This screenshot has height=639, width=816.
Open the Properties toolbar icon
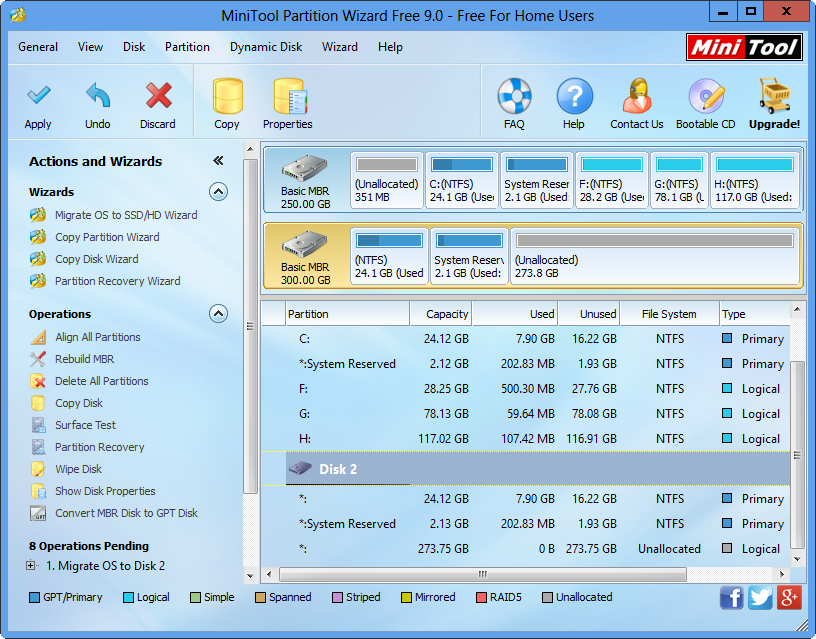[290, 96]
